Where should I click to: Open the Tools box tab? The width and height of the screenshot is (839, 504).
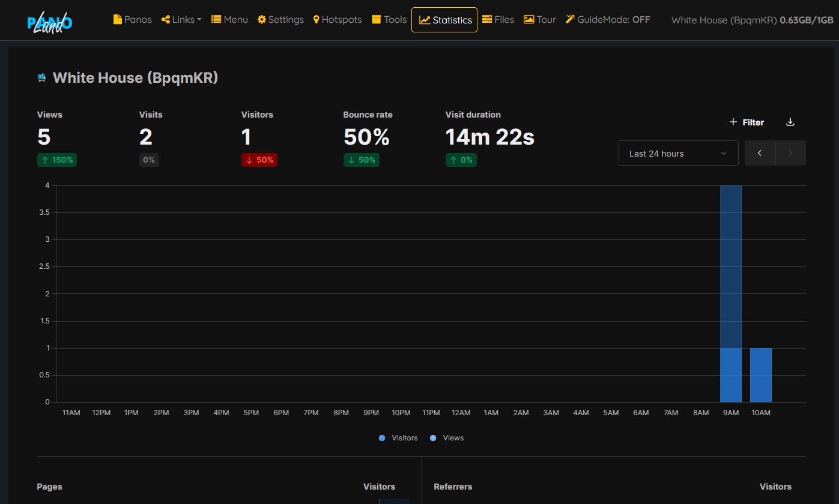pos(389,19)
